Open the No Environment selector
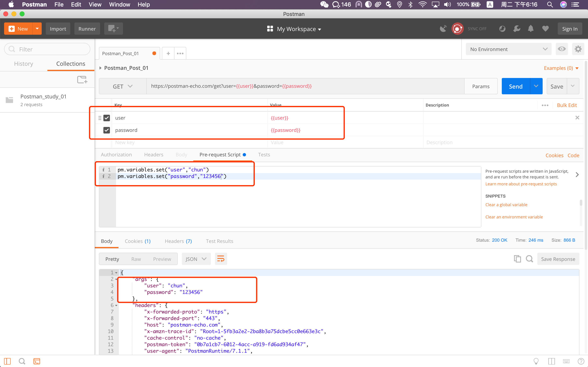 click(x=509, y=49)
